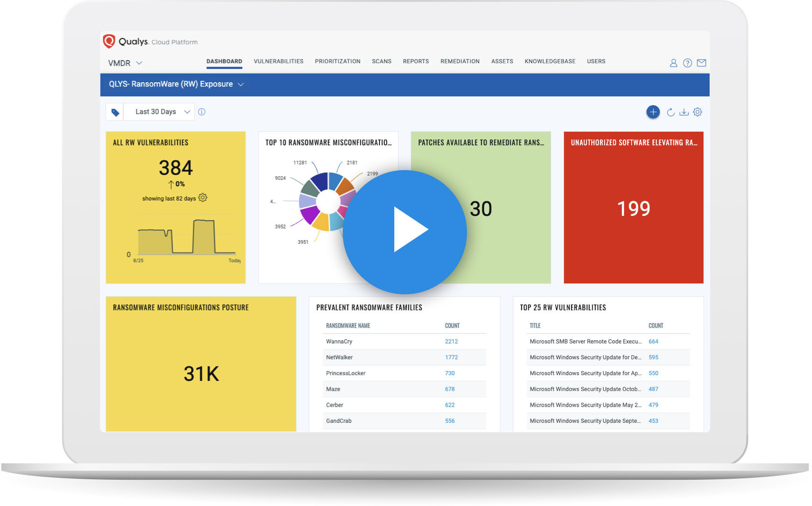Open the mail envelope icon
Screen dimensions: 812x506
click(x=701, y=63)
